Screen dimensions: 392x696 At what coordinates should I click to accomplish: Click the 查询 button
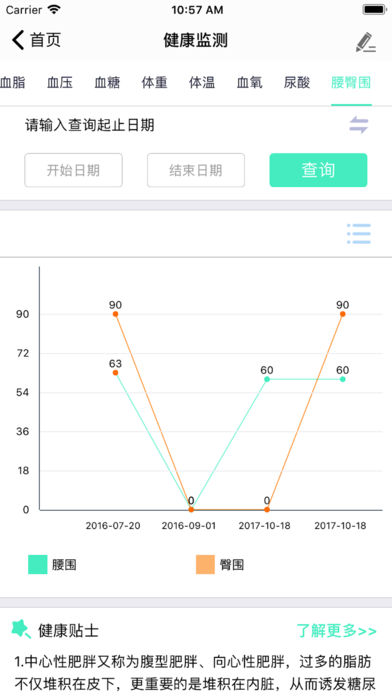318,170
